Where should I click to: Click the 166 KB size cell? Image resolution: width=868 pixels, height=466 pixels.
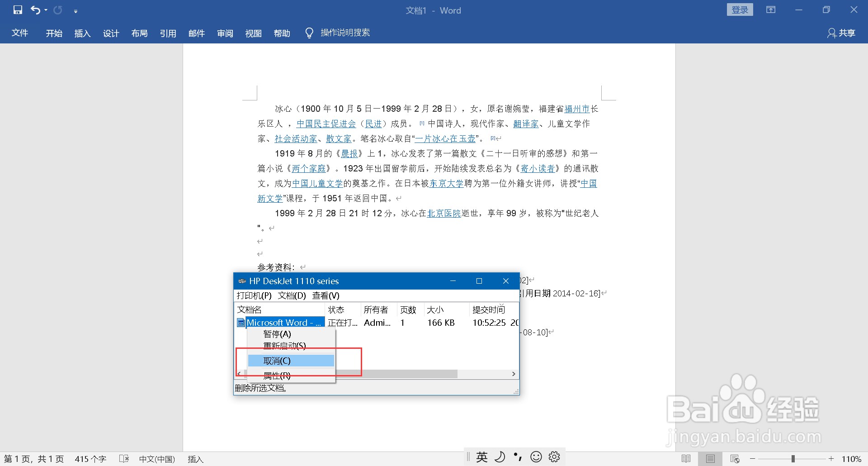point(441,323)
